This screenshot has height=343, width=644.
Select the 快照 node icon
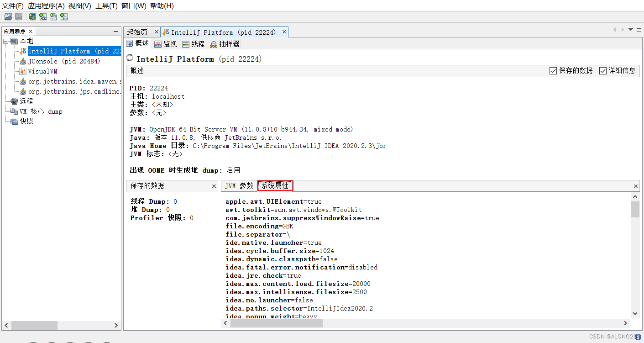click(x=14, y=121)
